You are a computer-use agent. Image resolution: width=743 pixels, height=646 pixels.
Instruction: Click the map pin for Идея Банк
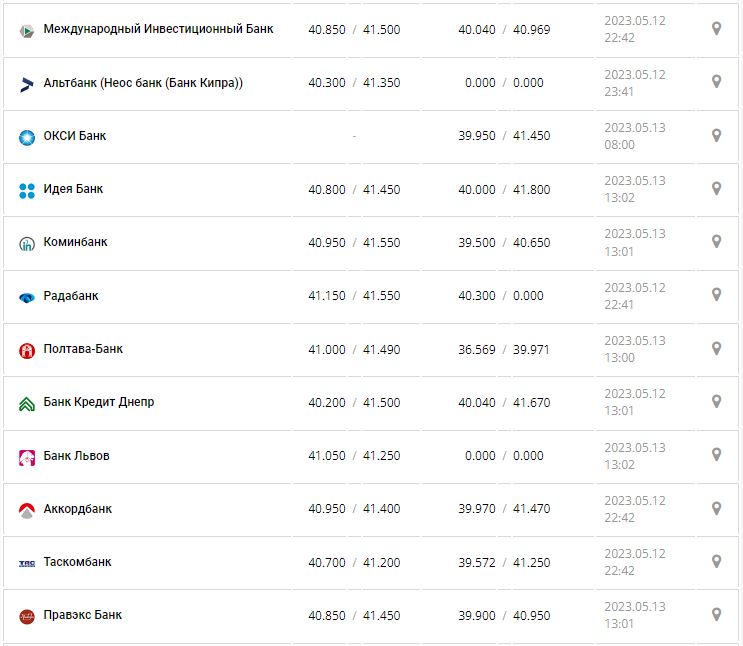(716, 188)
